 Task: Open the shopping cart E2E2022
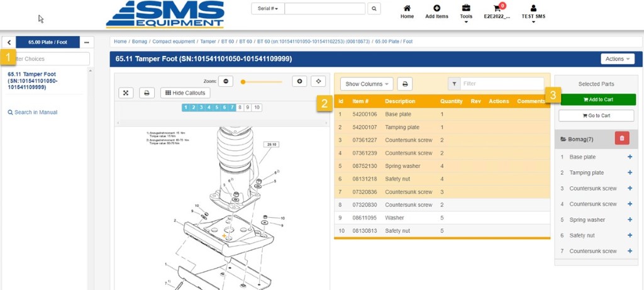click(x=497, y=12)
